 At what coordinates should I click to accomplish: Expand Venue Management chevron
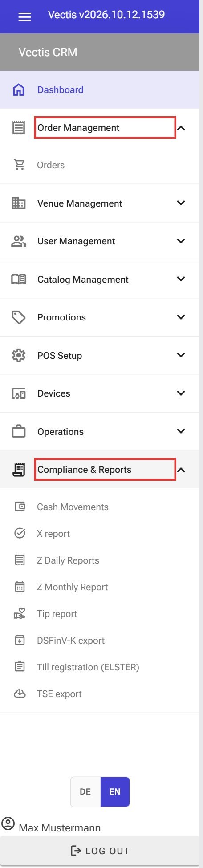pyautogui.click(x=181, y=203)
